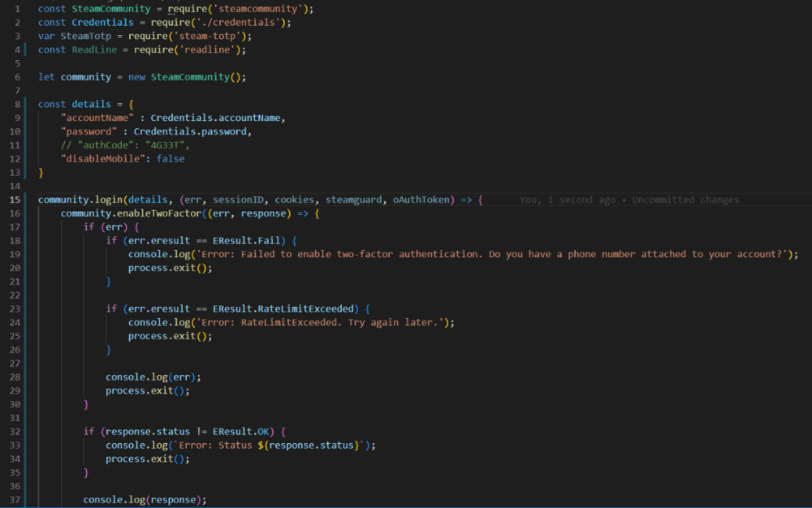Click console.log(response) on the last line
The width and height of the screenshot is (812, 508).
pyautogui.click(x=145, y=500)
